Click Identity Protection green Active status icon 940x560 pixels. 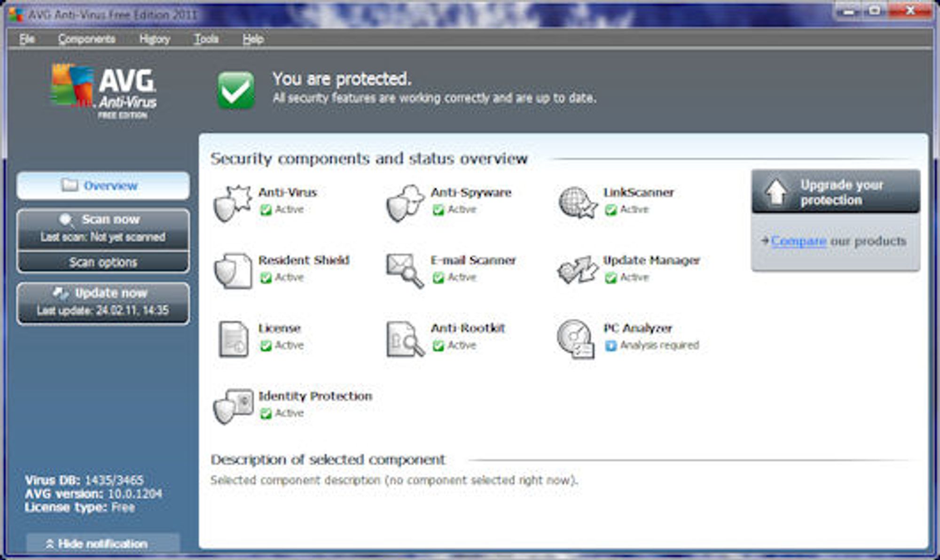pos(266,413)
